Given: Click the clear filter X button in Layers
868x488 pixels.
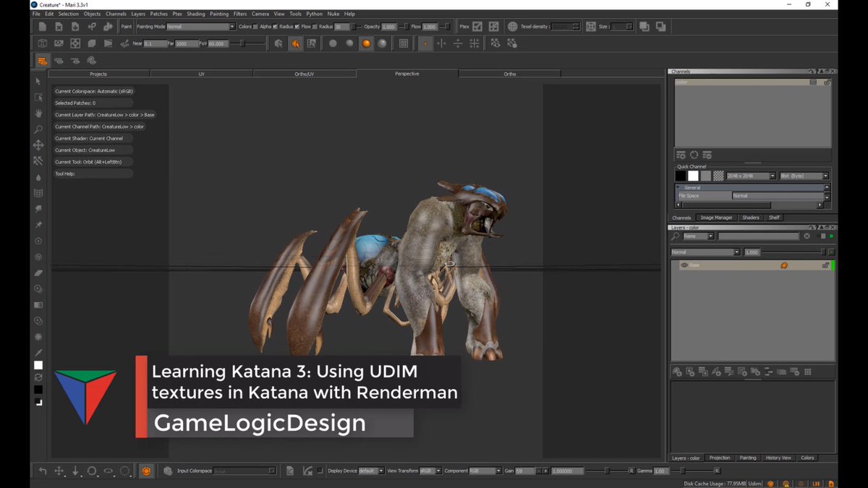Looking at the screenshot, I should tap(807, 236).
